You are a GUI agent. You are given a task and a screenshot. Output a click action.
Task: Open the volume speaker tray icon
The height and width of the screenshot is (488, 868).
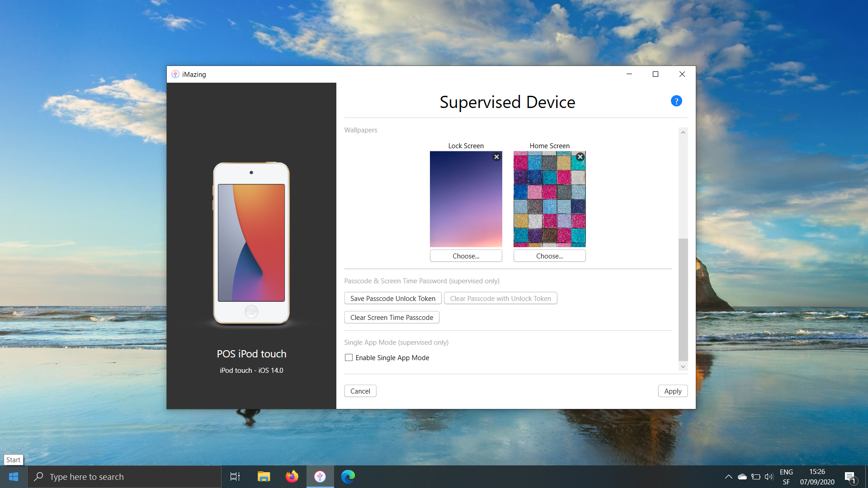point(769,477)
